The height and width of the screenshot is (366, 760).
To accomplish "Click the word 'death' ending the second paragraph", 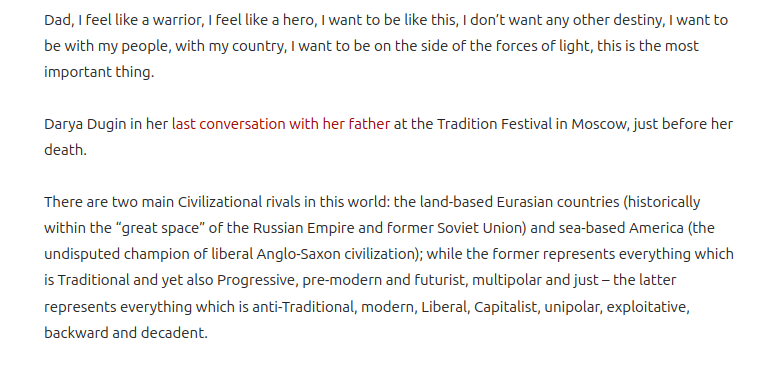I will 64,150.
